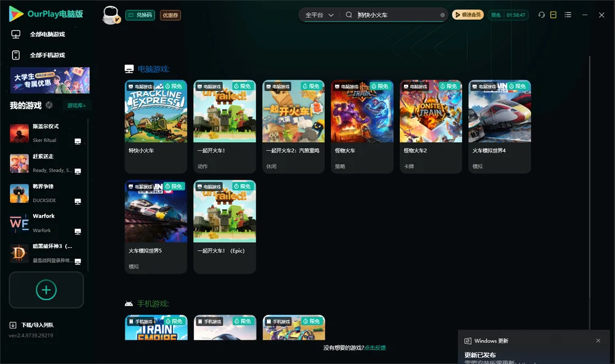Open the 大学生专属优惠 banner
Image resolution: width=615 pixels, height=364 pixels.
50,80
